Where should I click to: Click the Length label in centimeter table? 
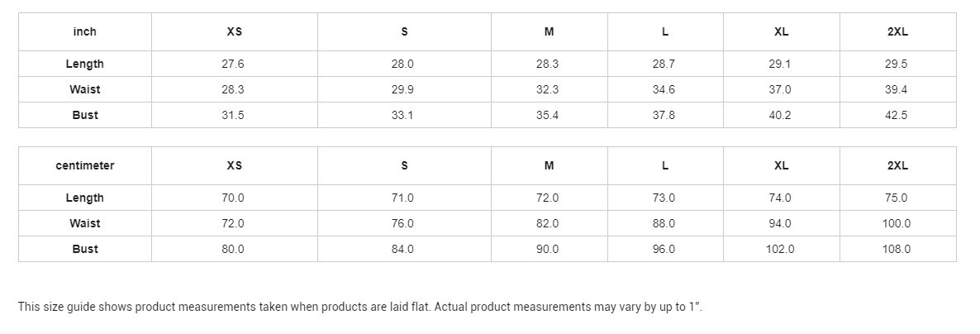(x=84, y=198)
